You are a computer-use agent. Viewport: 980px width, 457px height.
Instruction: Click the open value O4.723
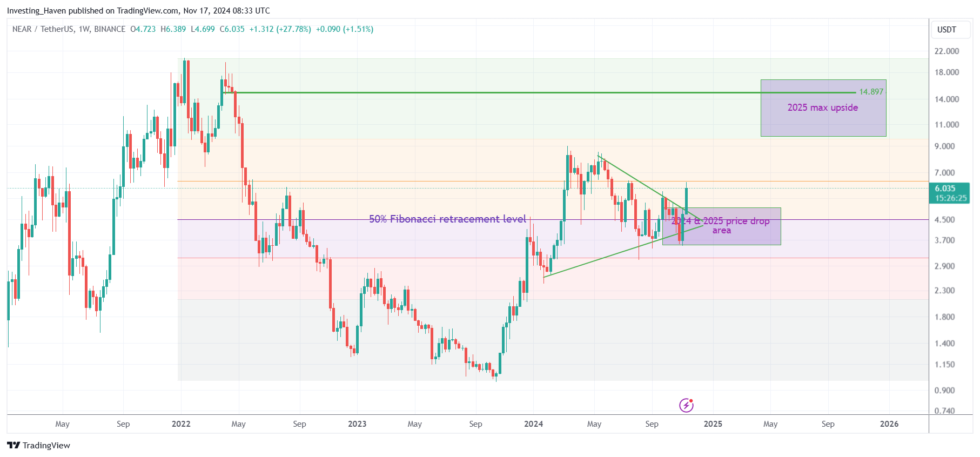pyautogui.click(x=143, y=29)
